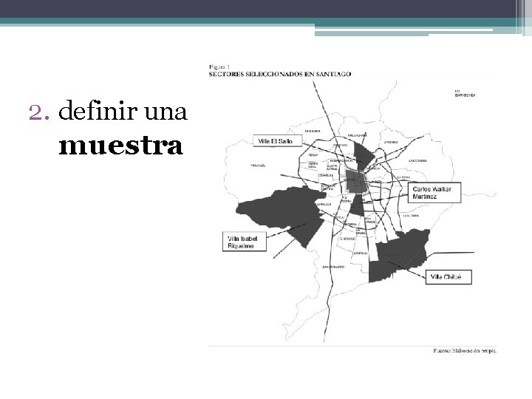Click the shaded central Santiago district
Screen dimensions: 532x399
click(x=356, y=182)
